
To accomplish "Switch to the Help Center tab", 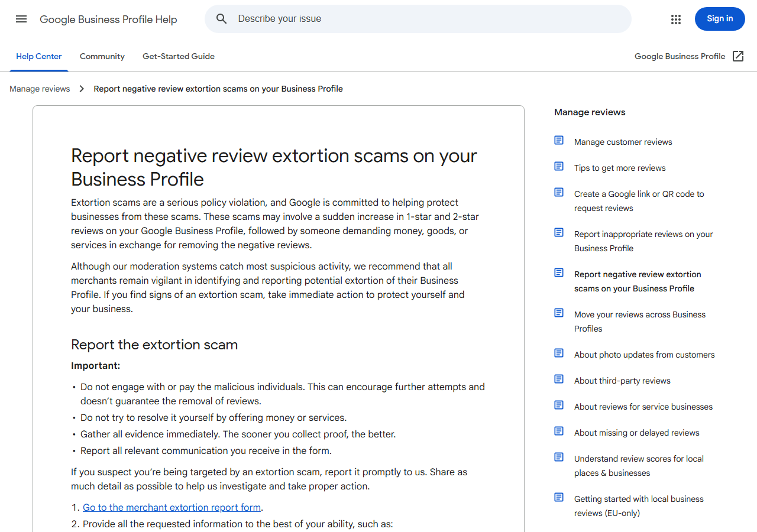I will pos(39,57).
